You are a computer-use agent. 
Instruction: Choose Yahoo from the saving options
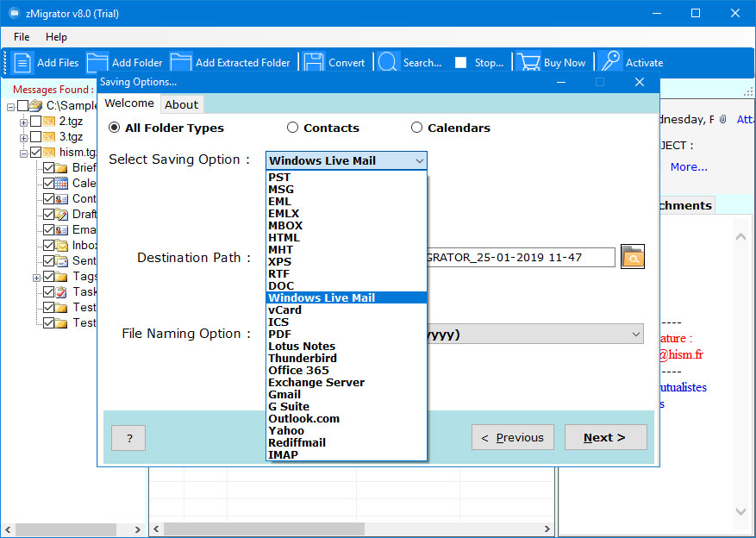[347, 430]
